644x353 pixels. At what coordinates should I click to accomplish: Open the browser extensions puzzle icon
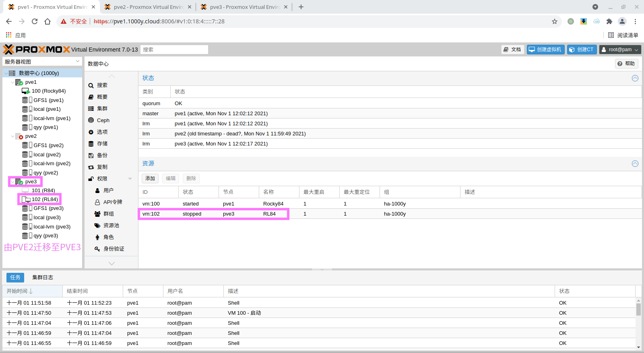point(609,21)
